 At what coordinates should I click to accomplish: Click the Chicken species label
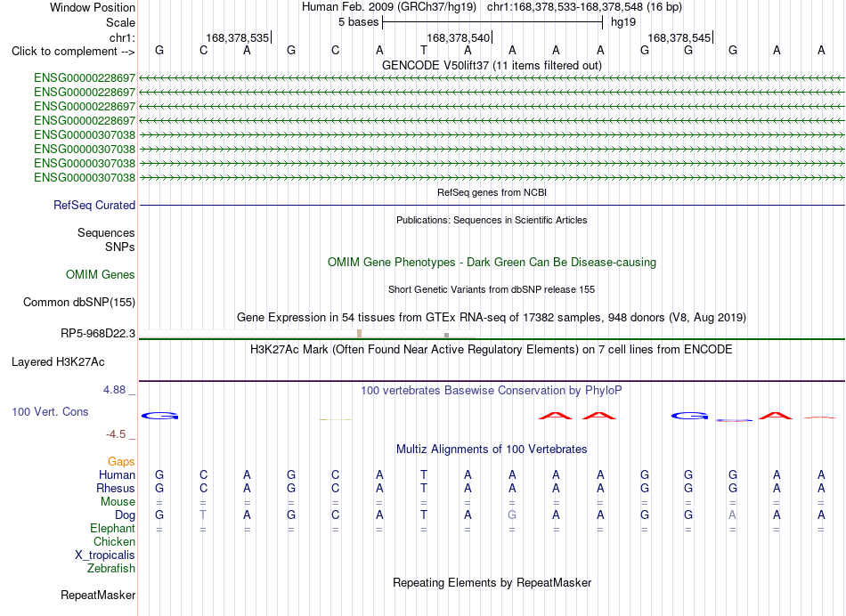pyautogui.click(x=114, y=541)
